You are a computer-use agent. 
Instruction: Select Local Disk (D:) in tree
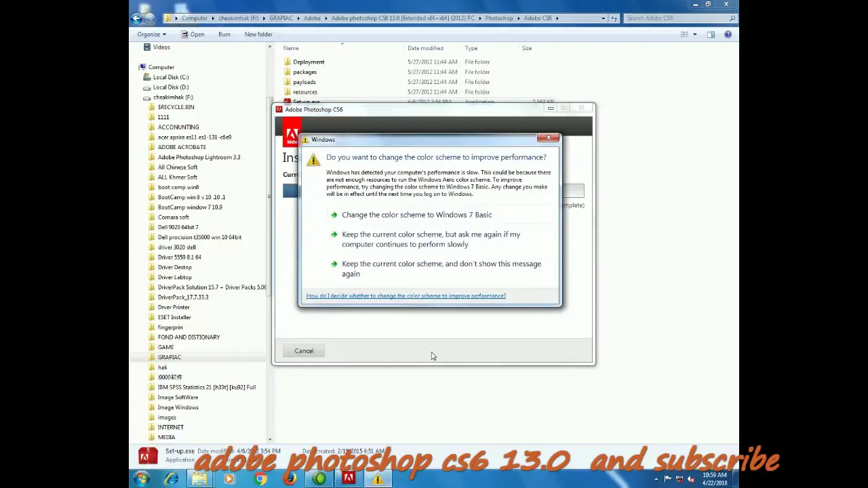(170, 87)
